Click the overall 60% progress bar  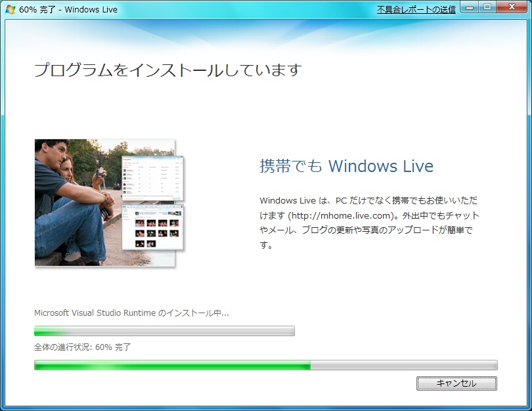265,365
